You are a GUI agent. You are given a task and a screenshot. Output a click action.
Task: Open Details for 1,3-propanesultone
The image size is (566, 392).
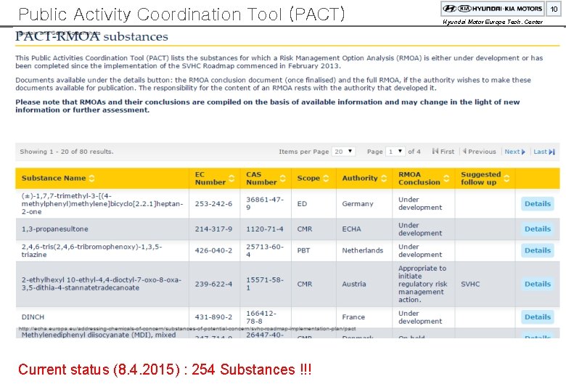point(538,229)
